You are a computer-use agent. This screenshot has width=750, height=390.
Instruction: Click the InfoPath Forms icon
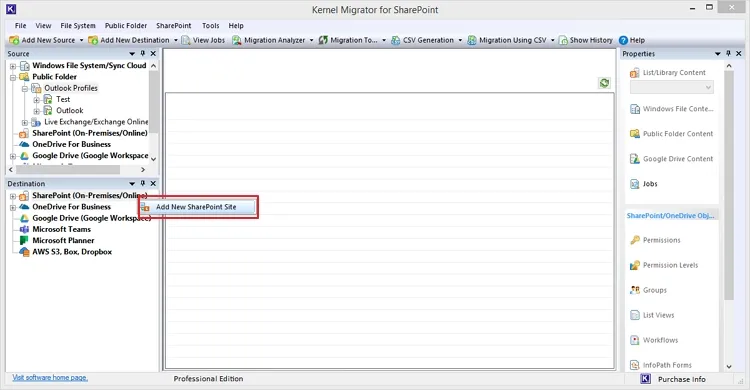click(635, 365)
